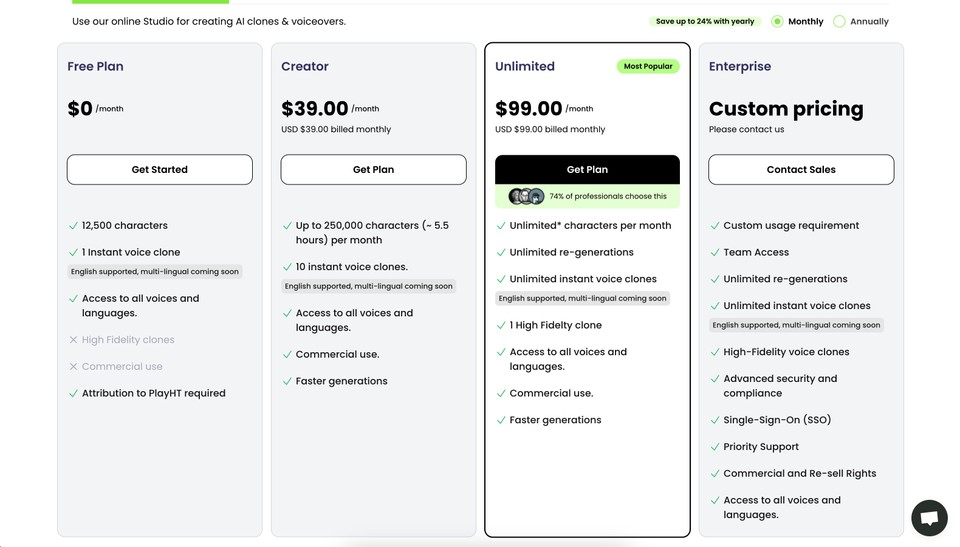Click the black Get Plan button for Unlimited

(587, 170)
